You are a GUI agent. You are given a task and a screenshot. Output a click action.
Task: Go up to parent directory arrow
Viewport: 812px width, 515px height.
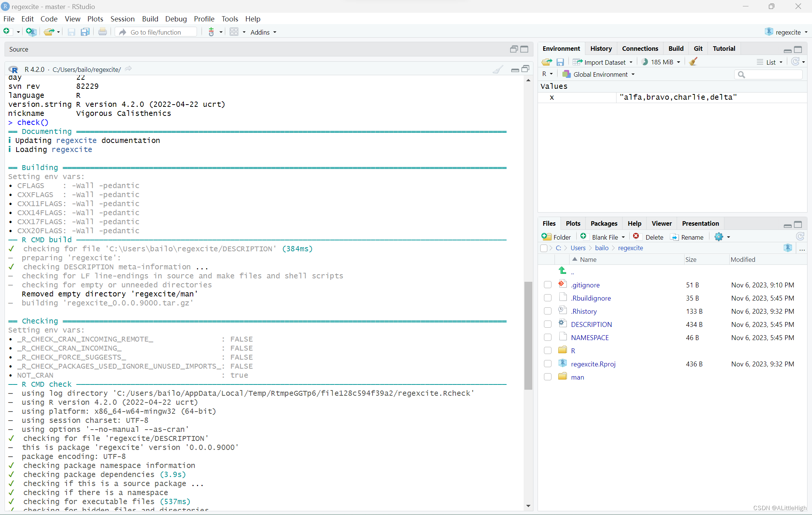(563, 270)
